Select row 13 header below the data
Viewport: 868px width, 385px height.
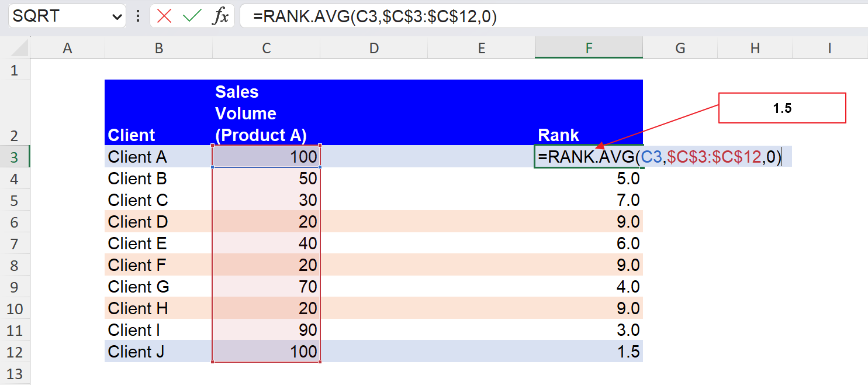click(15, 373)
